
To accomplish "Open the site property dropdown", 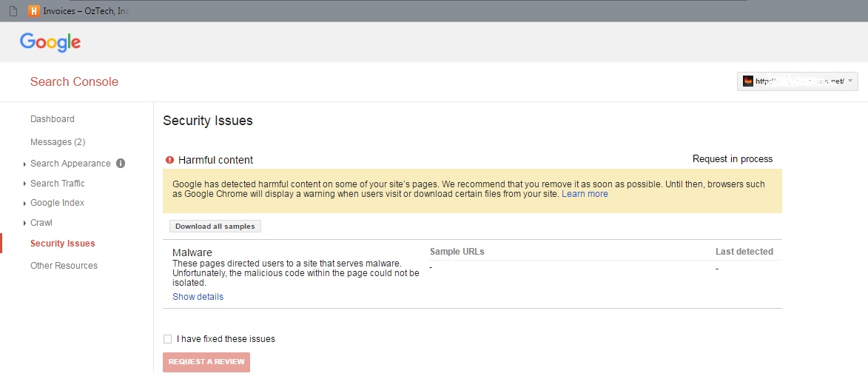I will (x=797, y=81).
